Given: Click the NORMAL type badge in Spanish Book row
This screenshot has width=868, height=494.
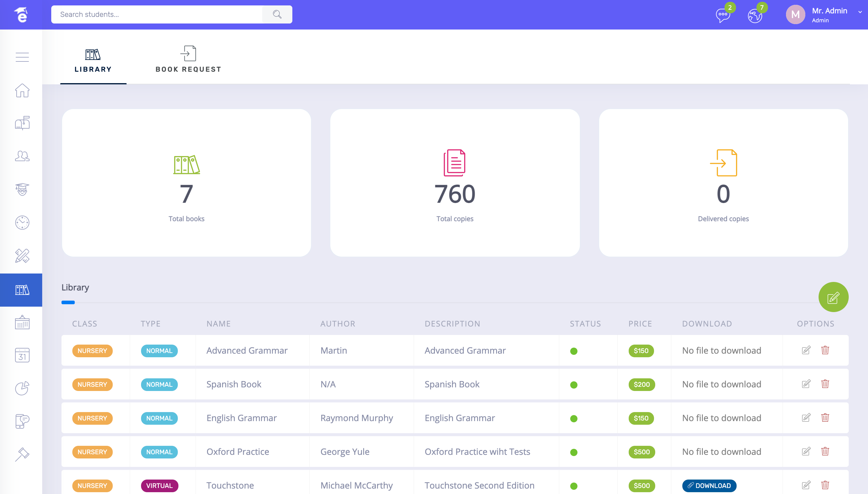Looking at the screenshot, I should tap(159, 384).
